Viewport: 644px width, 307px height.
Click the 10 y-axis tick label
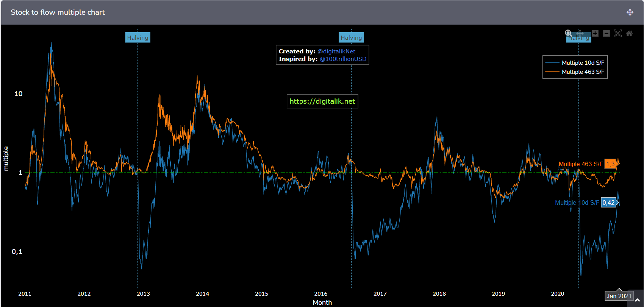pos(18,94)
